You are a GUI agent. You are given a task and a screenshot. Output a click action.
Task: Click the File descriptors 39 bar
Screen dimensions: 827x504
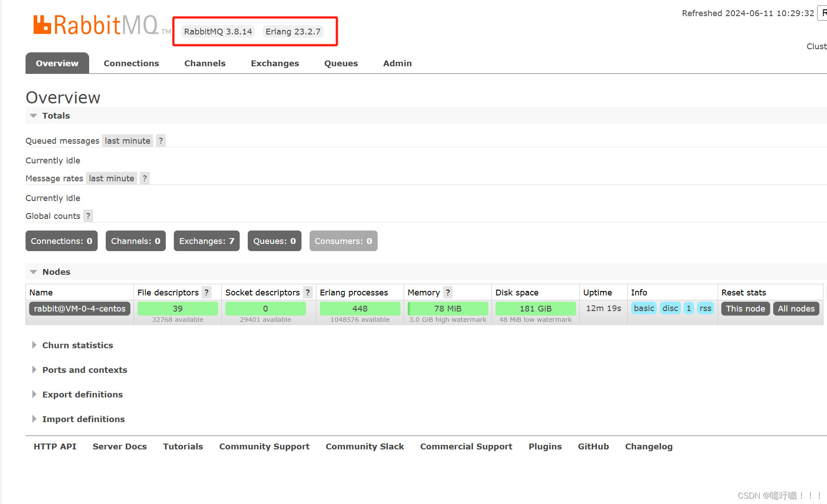coord(177,308)
